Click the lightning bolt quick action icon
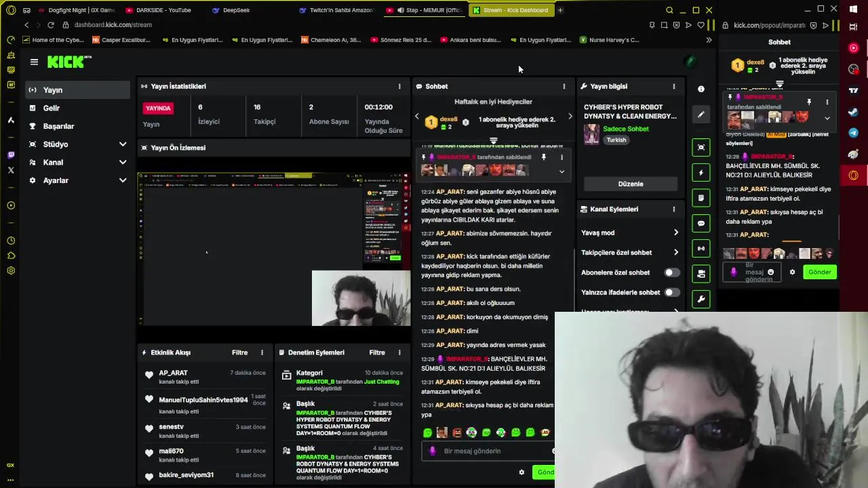Image resolution: width=868 pixels, height=488 pixels. (701, 173)
